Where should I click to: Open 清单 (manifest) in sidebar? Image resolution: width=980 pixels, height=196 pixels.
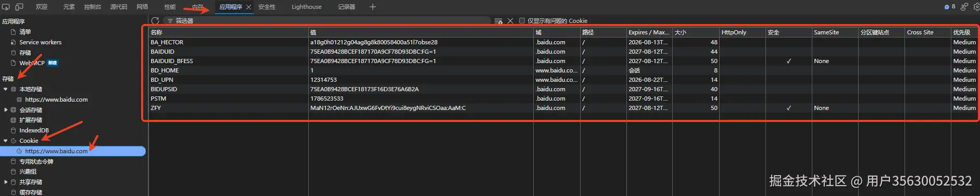(25, 32)
